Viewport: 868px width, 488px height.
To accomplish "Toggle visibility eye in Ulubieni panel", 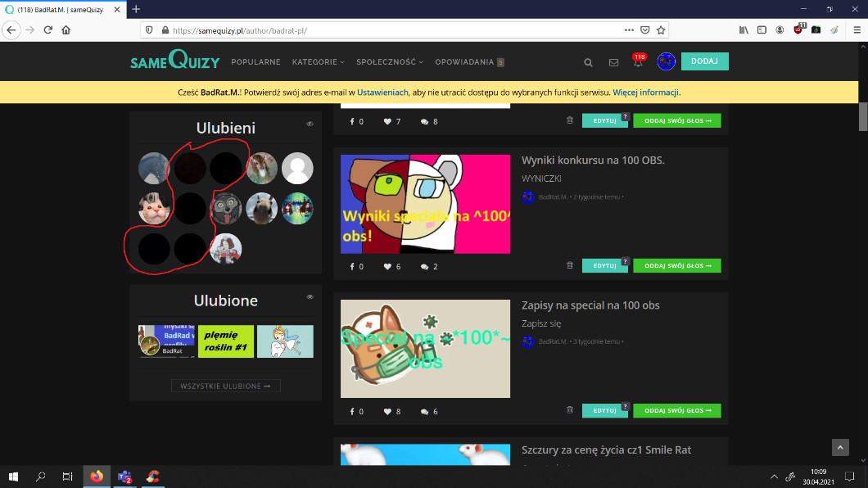I will (310, 124).
